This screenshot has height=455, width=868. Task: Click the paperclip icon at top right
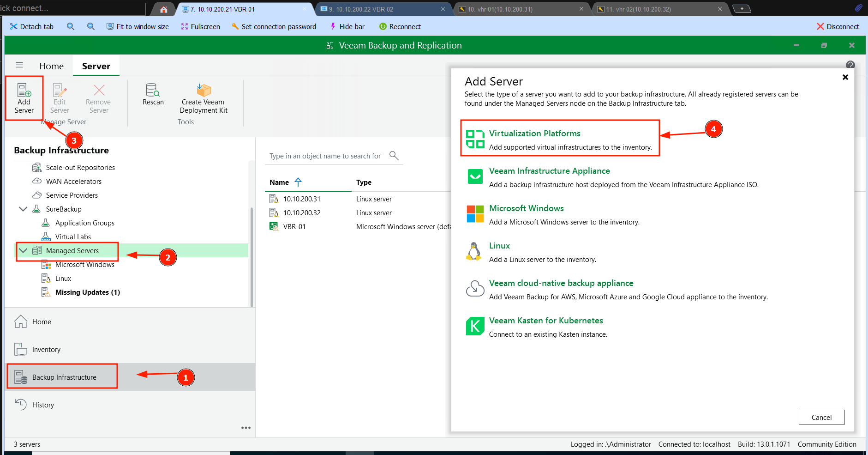click(858, 8)
